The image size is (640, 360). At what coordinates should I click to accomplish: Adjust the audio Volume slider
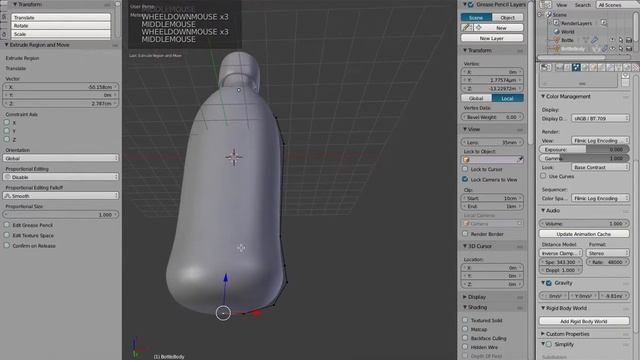tap(584, 224)
